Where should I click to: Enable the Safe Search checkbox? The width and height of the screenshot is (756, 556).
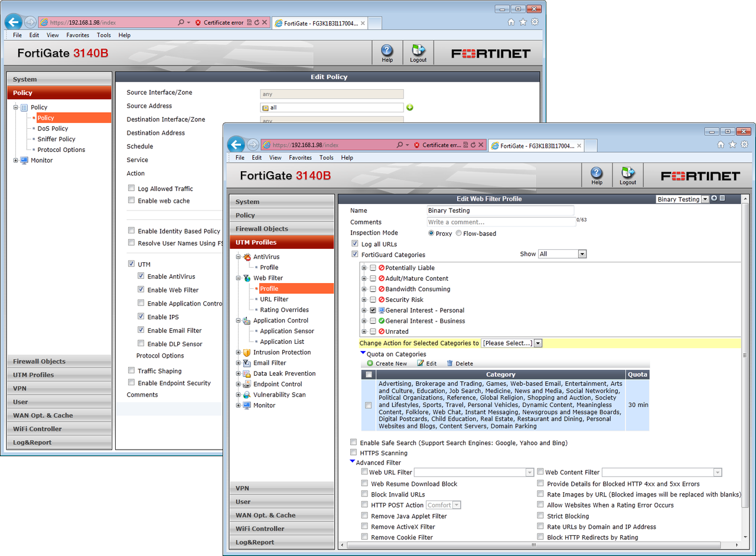(354, 443)
